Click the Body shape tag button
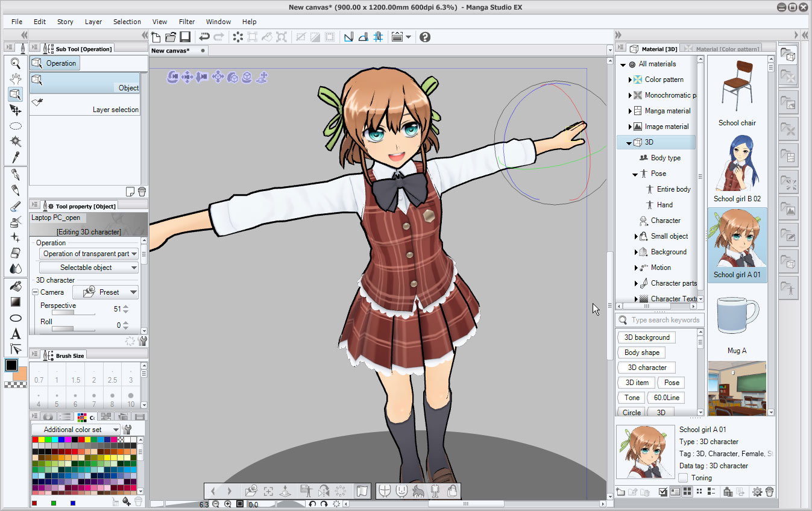Screen dimensions: 812x511 (x=641, y=353)
